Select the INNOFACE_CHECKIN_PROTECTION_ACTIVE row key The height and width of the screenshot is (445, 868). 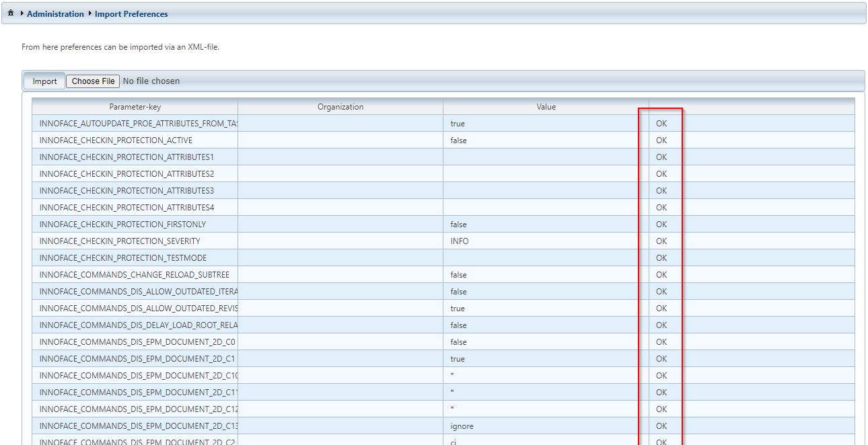click(x=116, y=140)
